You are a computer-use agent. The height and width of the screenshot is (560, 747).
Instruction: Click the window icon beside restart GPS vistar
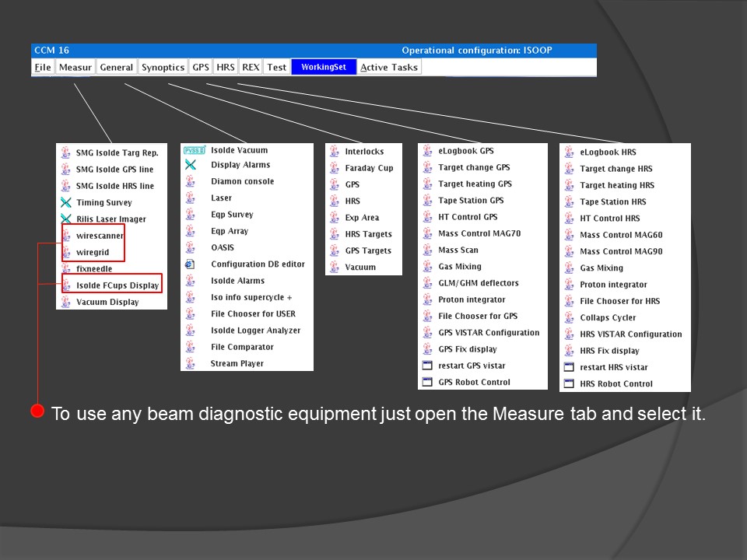pyautogui.click(x=427, y=366)
